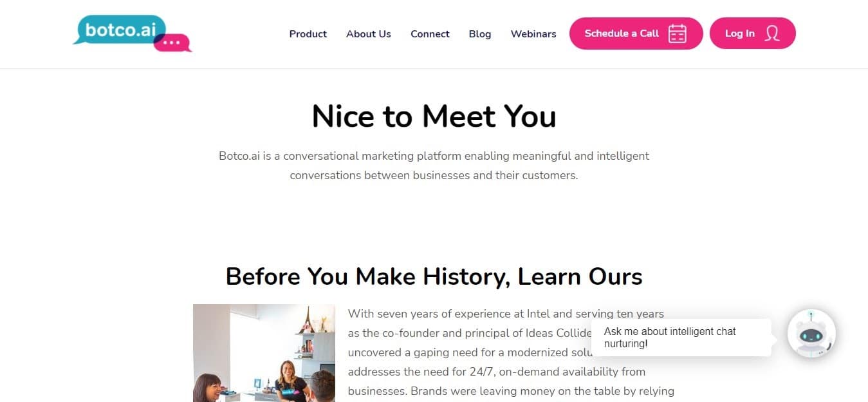The width and height of the screenshot is (868, 402).
Task: Click the "Nice to Meet You" heading
Action: pyautogui.click(x=434, y=117)
